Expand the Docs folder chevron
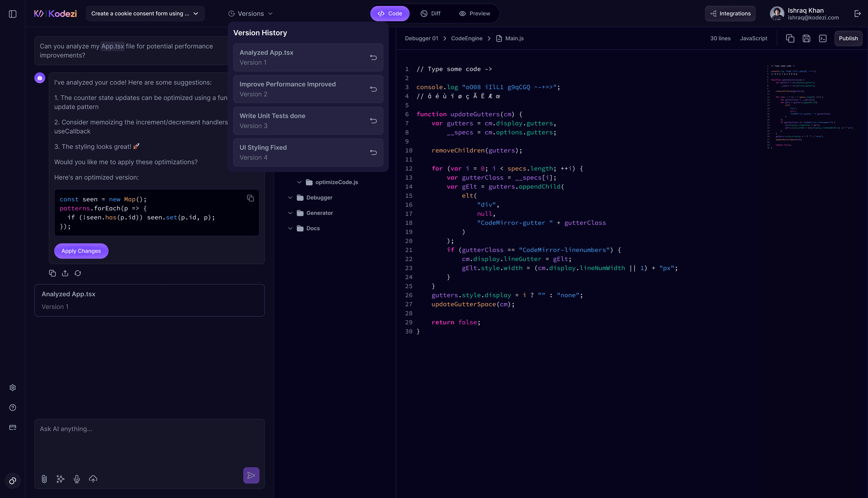 click(290, 228)
